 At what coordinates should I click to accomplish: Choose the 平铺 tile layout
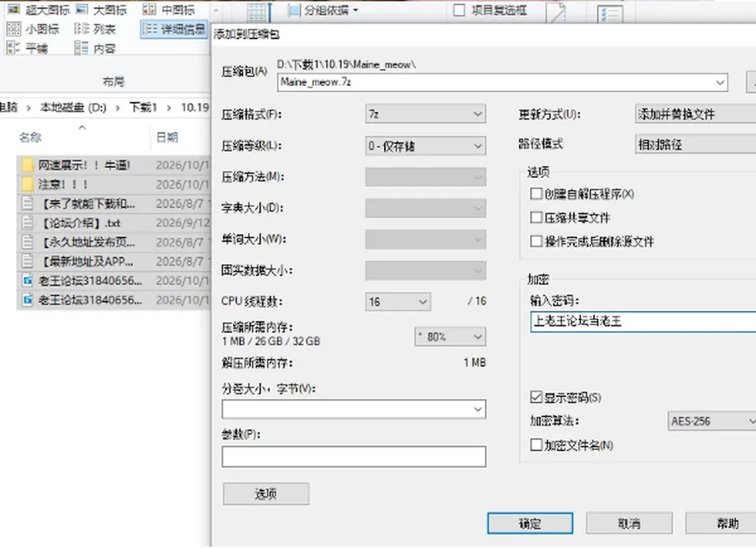27,48
